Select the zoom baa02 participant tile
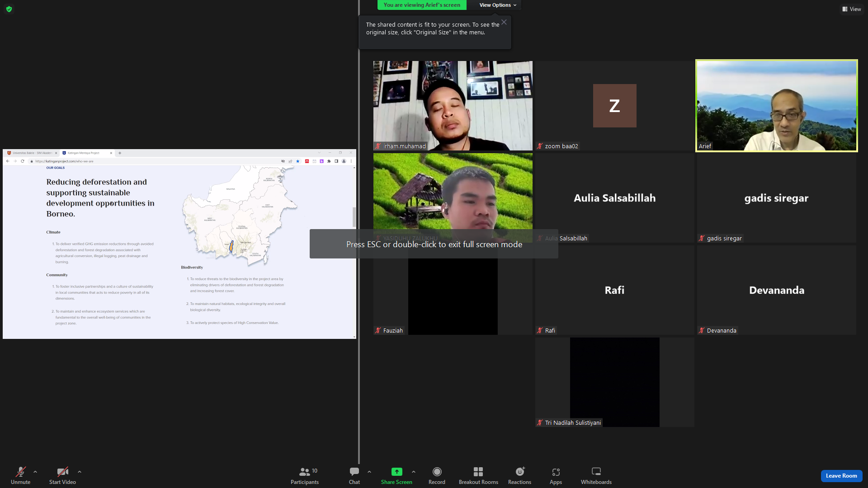868x488 pixels. click(x=615, y=106)
